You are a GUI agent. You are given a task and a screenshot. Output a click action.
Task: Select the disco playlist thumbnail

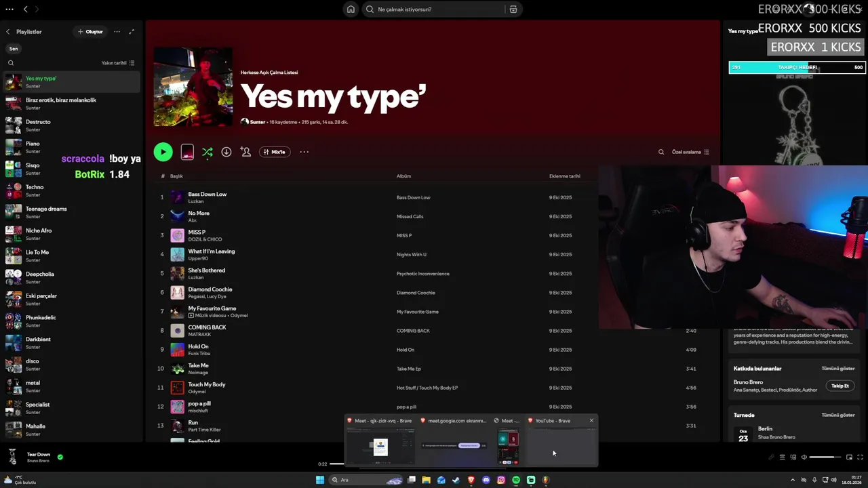14,364
